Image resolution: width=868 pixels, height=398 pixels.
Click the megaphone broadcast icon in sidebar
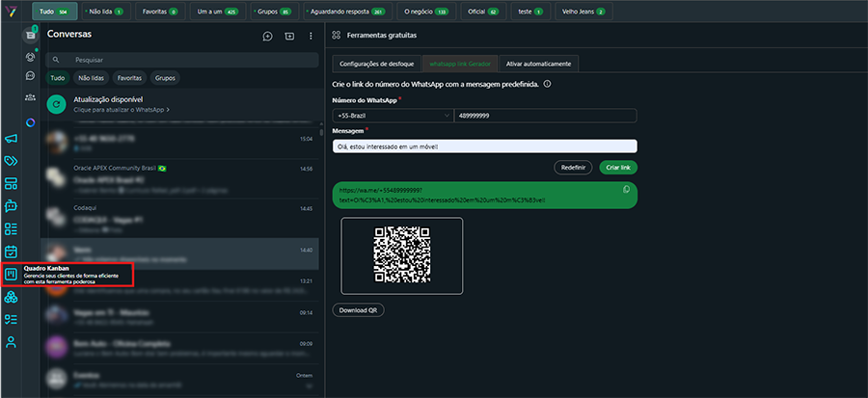tap(11, 139)
